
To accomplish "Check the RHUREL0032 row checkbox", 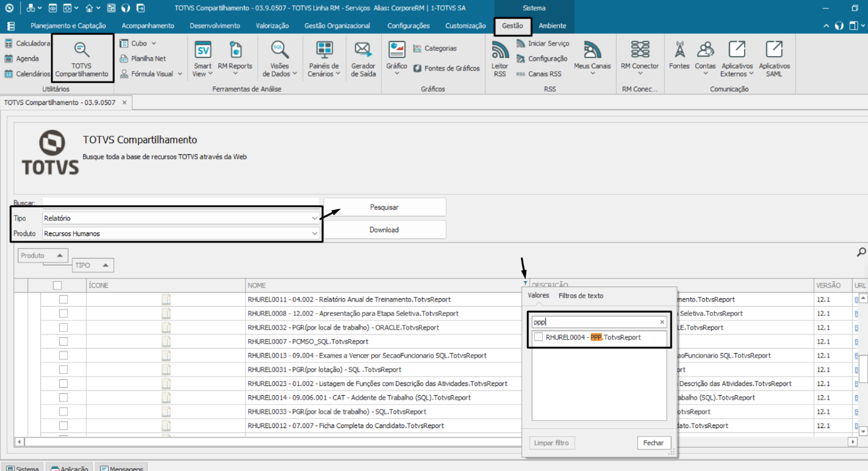I will point(63,327).
